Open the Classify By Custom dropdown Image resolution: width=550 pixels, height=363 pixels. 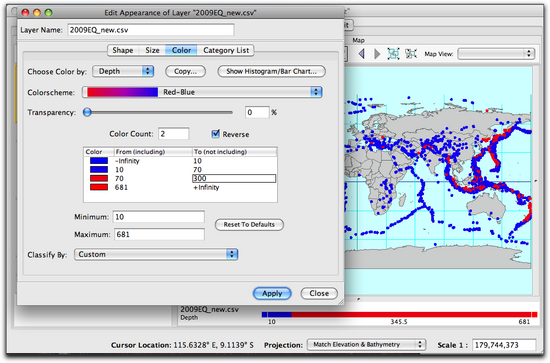tap(156, 254)
